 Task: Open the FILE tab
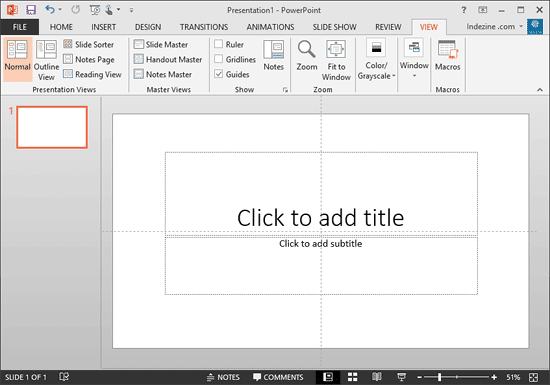tap(20, 27)
